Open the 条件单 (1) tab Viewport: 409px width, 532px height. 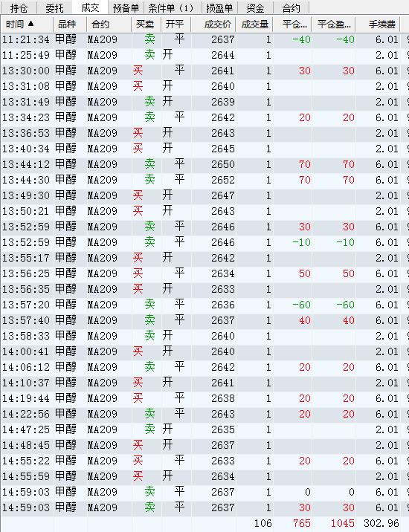[x=173, y=8]
